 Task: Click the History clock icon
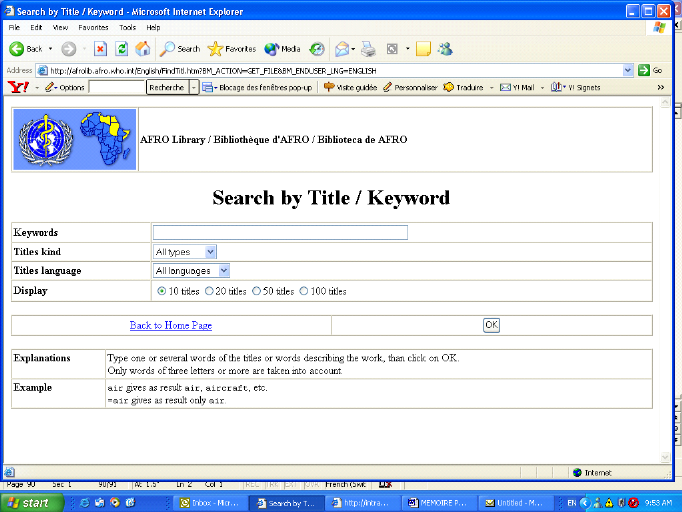[x=317, y=49]
